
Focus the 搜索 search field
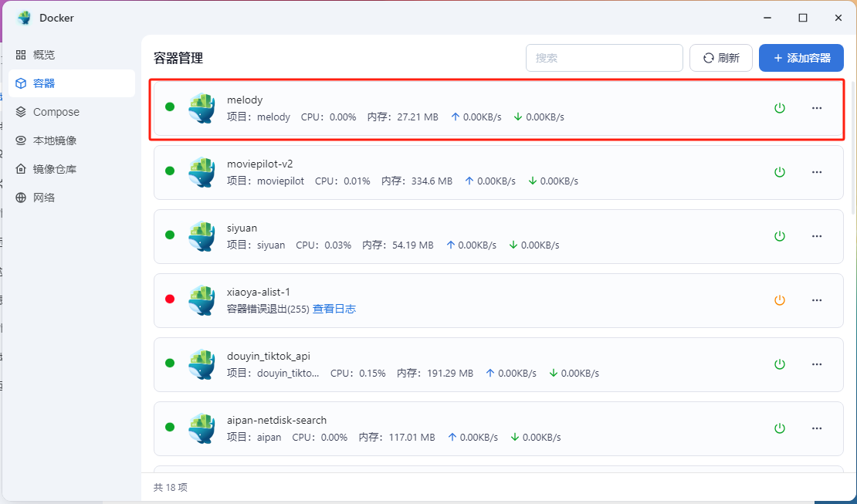point(605,58)
